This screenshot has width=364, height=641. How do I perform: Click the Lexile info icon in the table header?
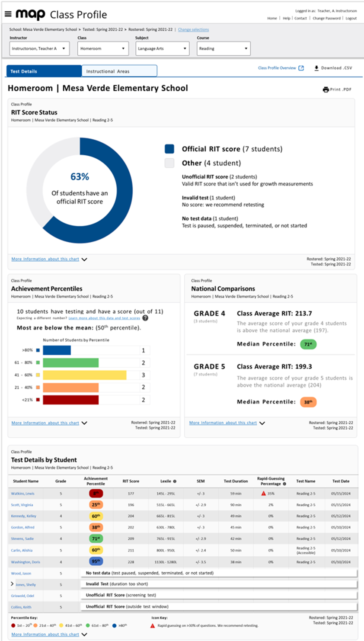click(x=174, y=481)
